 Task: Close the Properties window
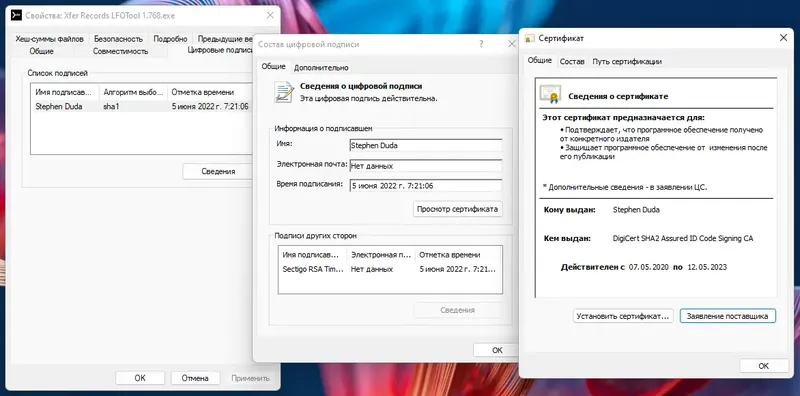pos(270,15)
